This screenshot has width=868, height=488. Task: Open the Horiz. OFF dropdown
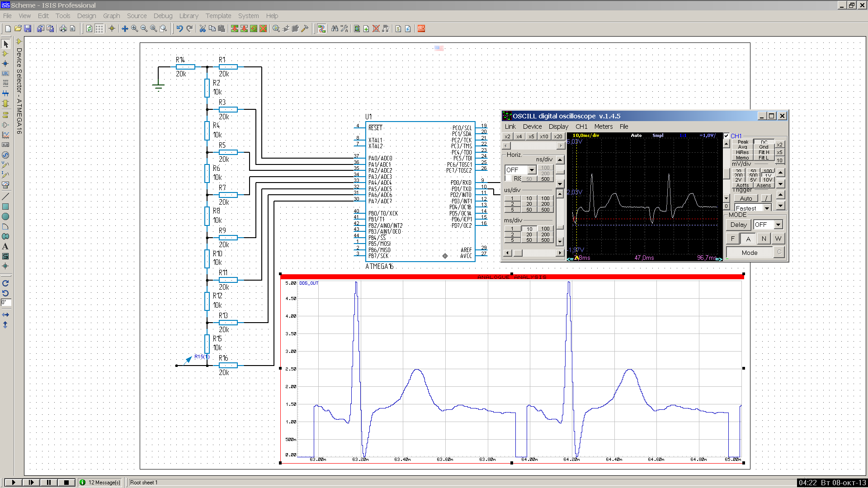[x=532, y=170]
